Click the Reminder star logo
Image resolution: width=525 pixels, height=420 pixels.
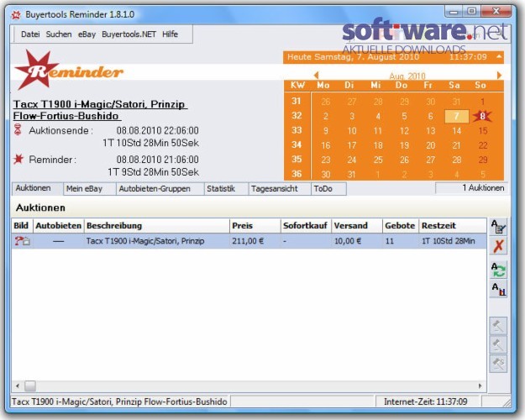69,71
